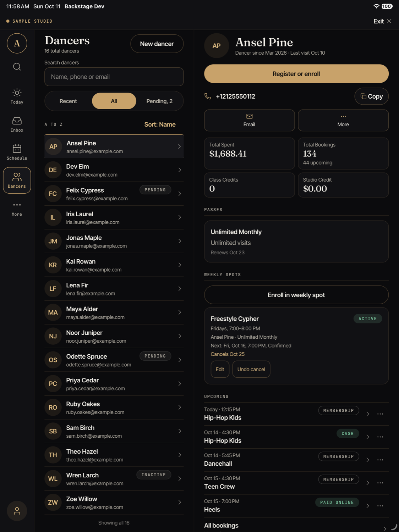
Task: Open options menu for Heels booking
Action: [380, 506]
